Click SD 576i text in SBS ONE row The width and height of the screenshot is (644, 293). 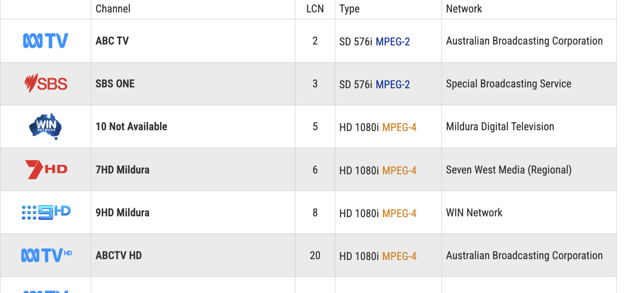[356, 84]
